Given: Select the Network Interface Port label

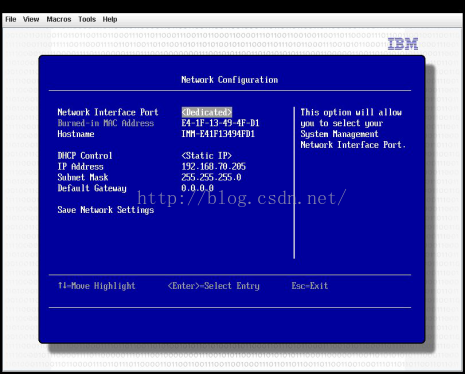Looking at the screenshot, I should pyautogui.click(x=108, y=112).
